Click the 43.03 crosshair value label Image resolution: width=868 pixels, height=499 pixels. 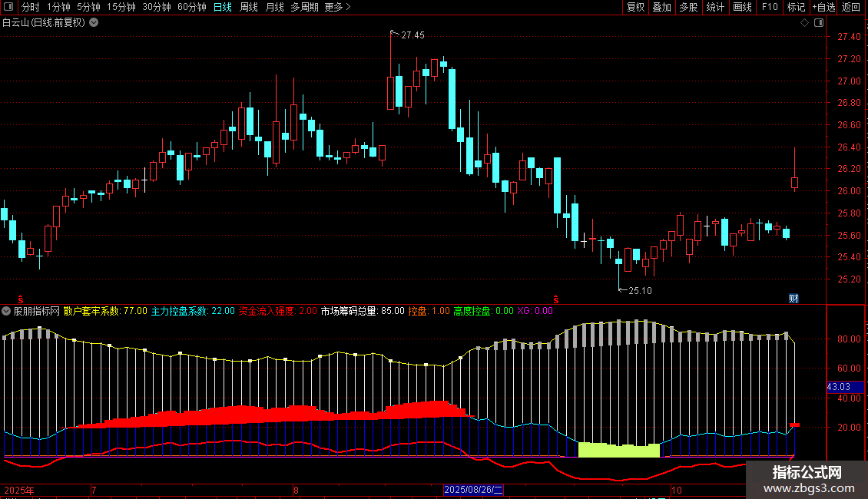click(x=845, y=387)
